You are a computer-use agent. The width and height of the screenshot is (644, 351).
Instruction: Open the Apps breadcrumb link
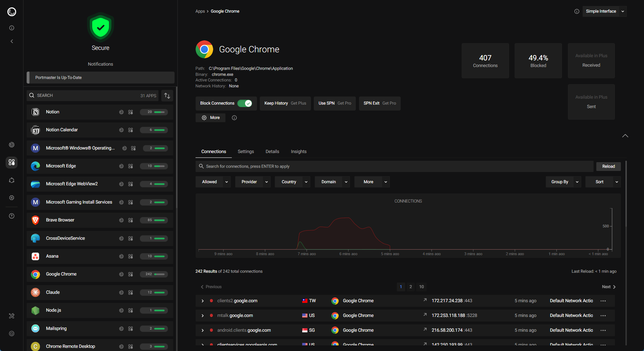coord(200,11)
